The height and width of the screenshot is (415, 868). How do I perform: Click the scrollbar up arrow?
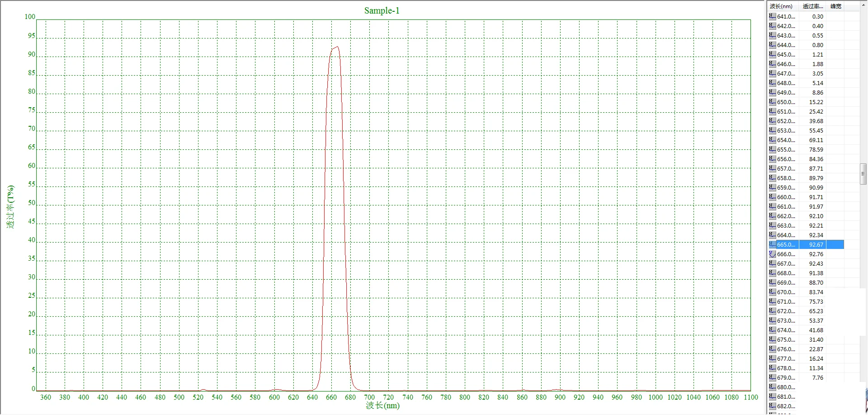864,5
